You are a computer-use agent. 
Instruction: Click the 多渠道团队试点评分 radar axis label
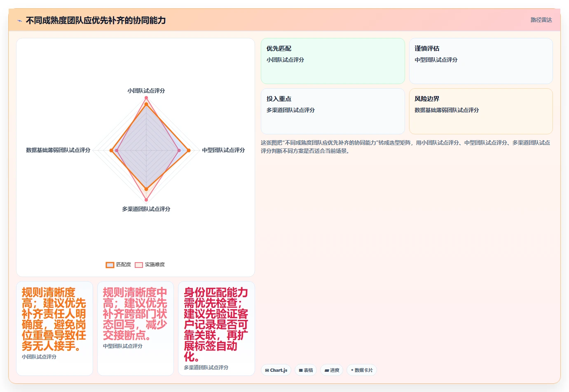tap(146, 209)
